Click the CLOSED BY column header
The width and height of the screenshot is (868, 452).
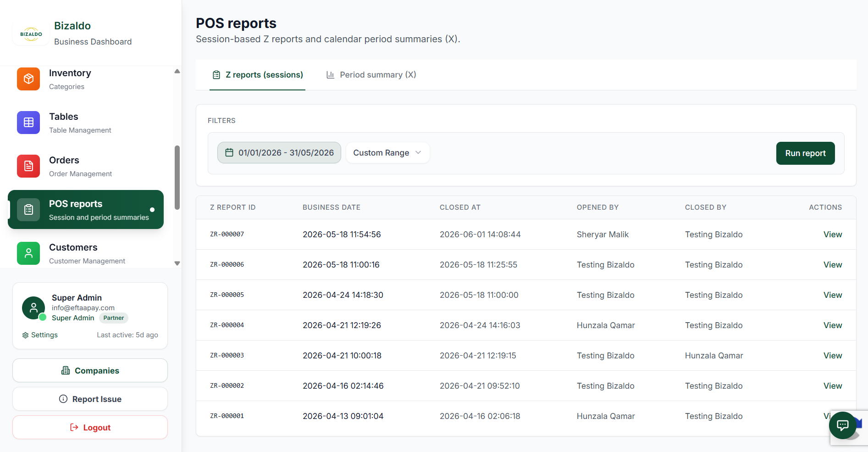(x=705, y=207)
